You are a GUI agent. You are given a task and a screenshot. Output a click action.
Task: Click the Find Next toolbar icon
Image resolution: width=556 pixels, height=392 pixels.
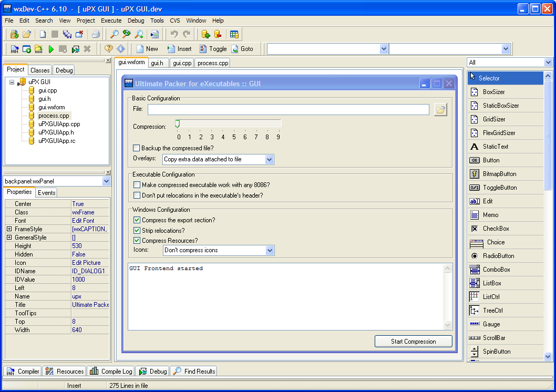coord(139,34)
